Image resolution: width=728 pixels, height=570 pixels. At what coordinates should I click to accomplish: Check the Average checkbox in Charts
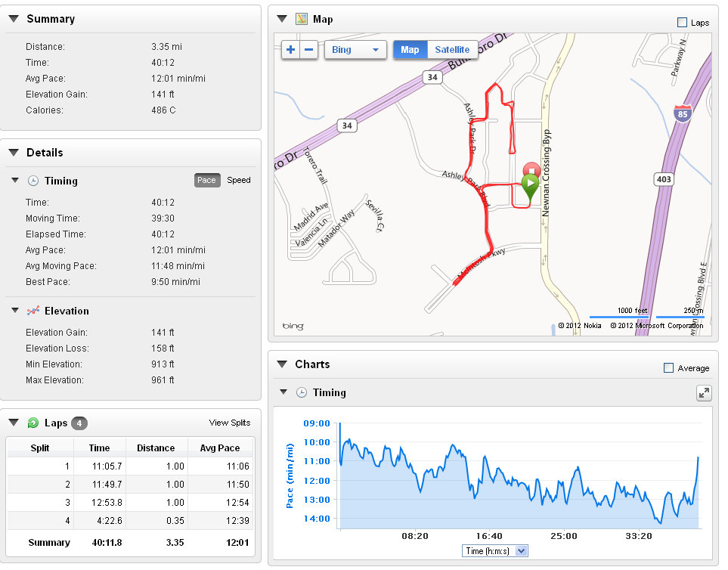(x=668, y=368)
